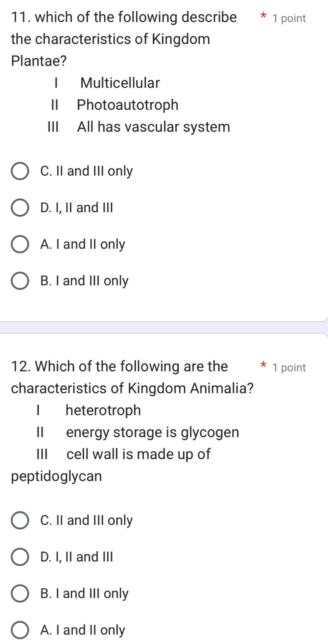Select answer "B. I and III only" for question 11
Viewport: 328px width, 644px height.
(20, 281)
